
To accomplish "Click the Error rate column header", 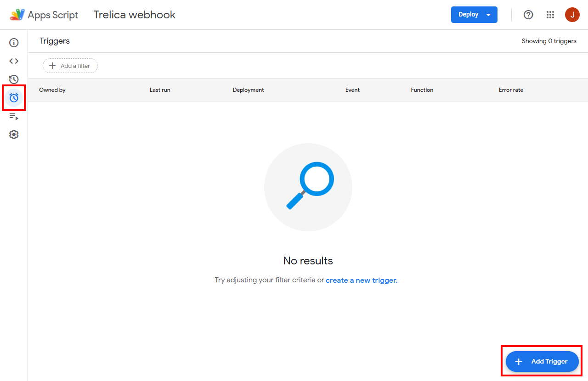I will coord(511,90).
